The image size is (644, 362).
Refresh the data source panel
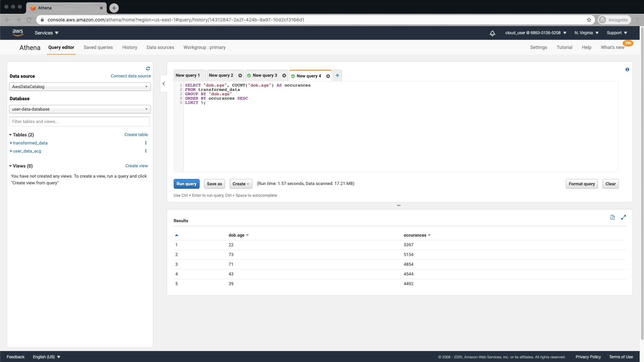148,68
